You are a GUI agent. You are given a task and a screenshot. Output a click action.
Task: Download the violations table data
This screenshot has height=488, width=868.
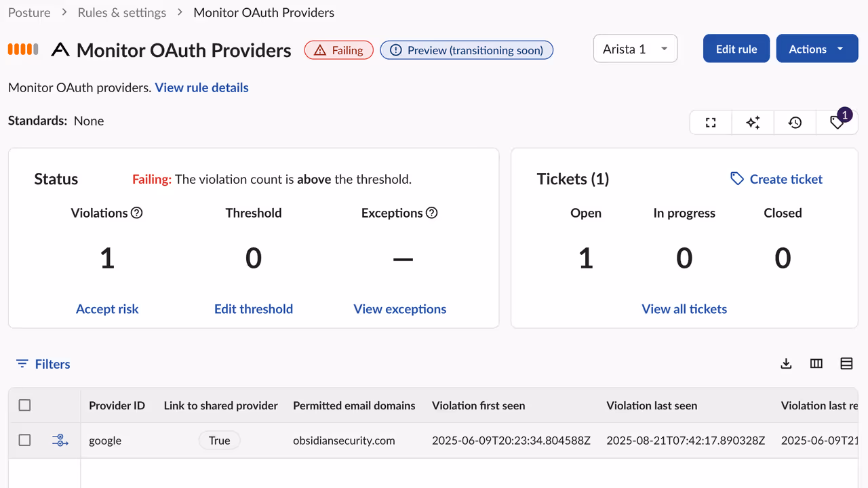(x=786, y=364)
